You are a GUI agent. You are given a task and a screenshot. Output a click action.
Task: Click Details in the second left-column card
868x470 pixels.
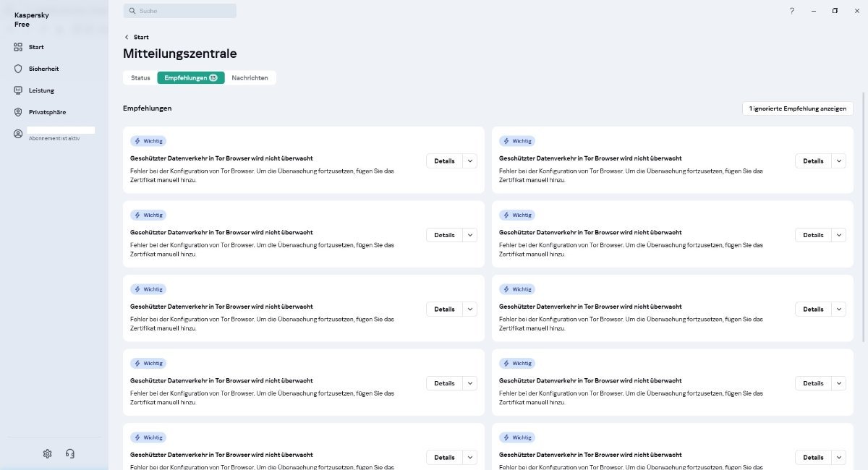(x=444, y=235)
